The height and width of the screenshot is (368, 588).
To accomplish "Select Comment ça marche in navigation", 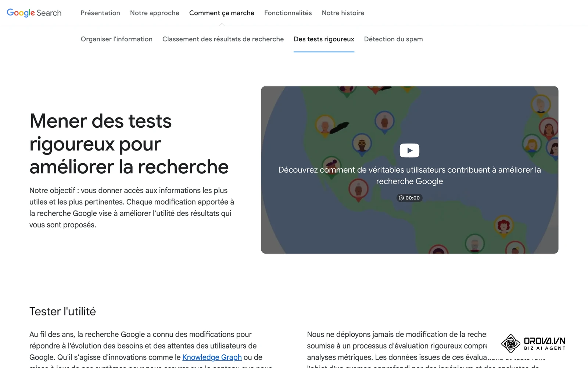I will (222, 13).
